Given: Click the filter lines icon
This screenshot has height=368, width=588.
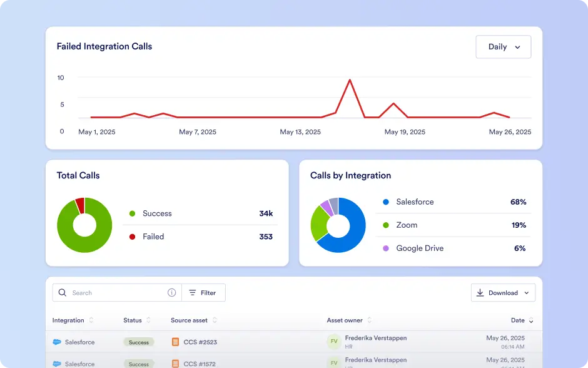Looking at the screenshot, I should tap(193, 293).
